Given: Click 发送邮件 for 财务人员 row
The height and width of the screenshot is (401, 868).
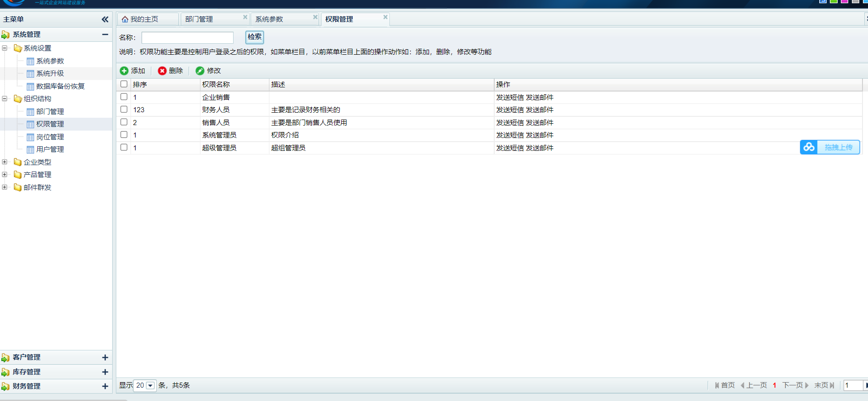Looking at the screenshot, I should click(540, 110).
